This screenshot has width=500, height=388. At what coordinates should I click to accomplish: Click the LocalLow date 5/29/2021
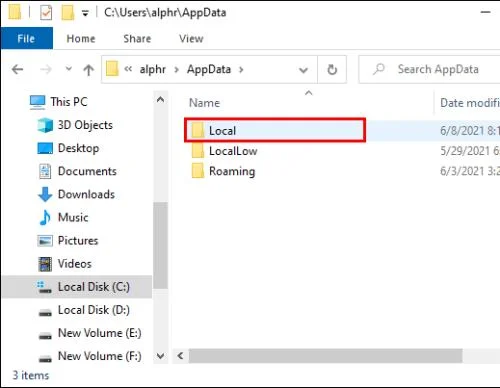[x=470, y=151]
